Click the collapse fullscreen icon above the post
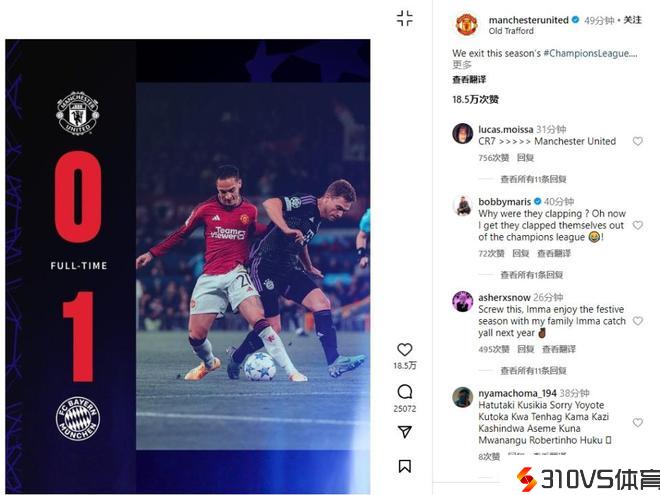This screenshot has height=495, width=660. (x=405, y=19)
